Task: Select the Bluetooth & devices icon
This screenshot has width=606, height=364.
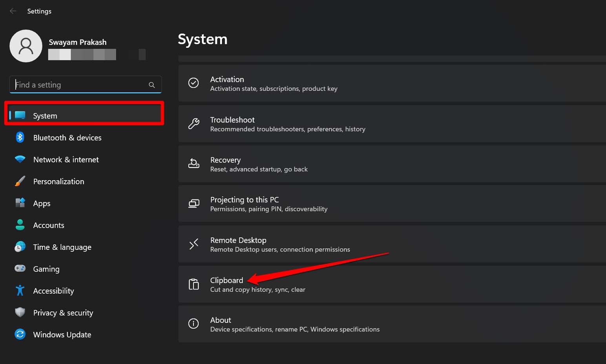Action: tap(20, 138)
